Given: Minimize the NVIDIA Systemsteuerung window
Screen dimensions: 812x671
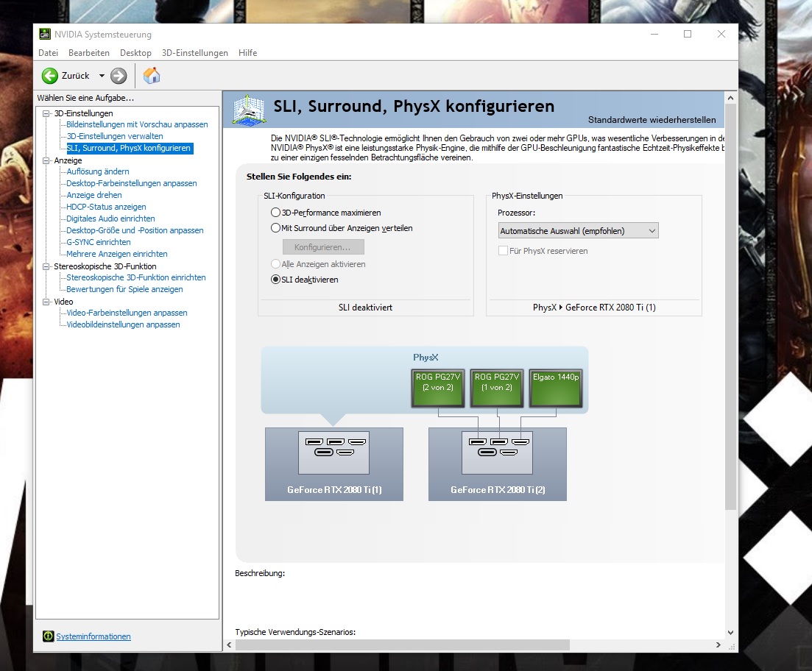Looking at the screenshot, I should [x=654, y=34].
